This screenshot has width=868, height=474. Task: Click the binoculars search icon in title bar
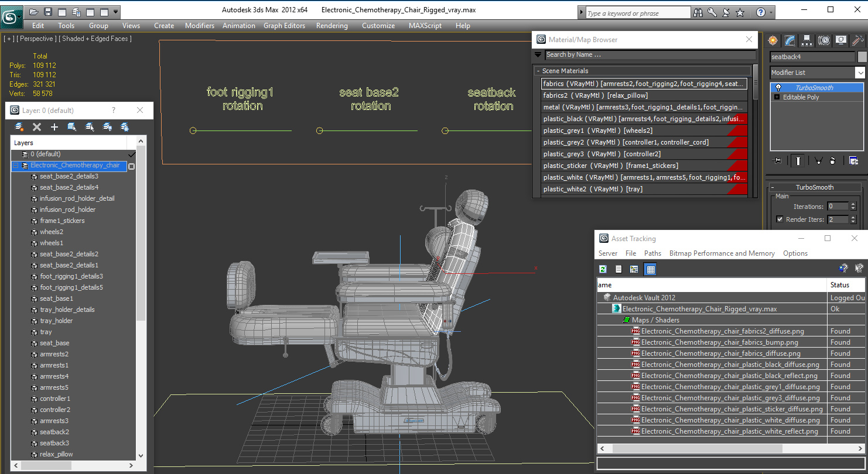click(698, 12)
